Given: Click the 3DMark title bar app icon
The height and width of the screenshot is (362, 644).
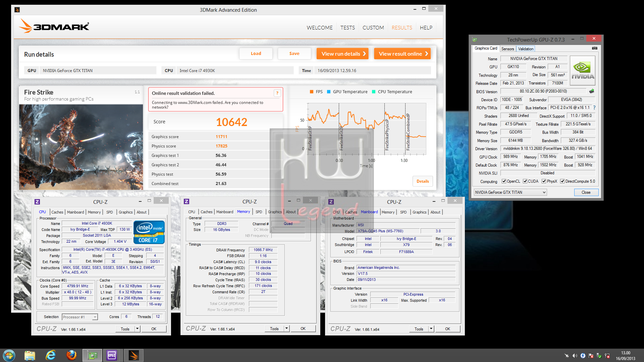Looking at the screenshot, I should coord(17,10).
